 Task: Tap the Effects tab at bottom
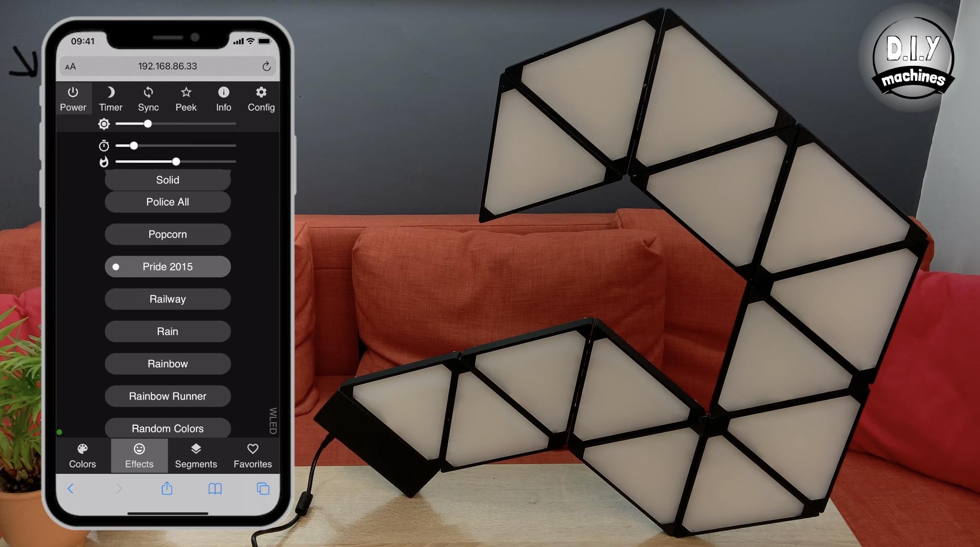(x=139, y=456)
